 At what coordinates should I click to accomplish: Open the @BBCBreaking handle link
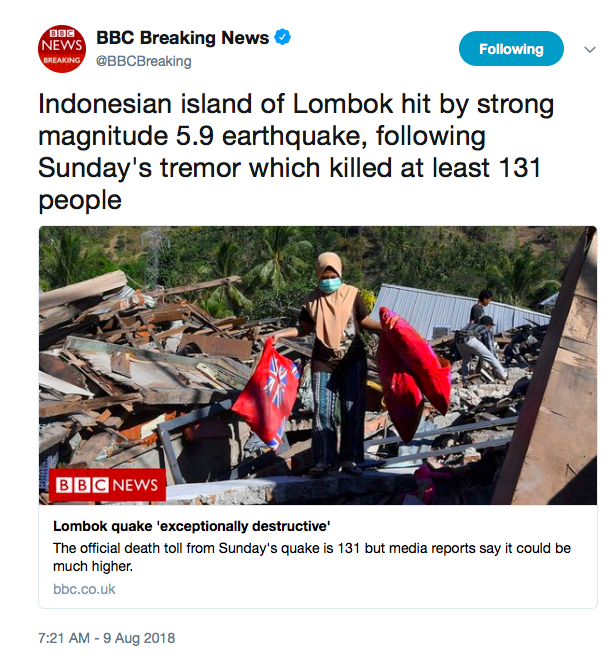click(x=143, y=61)
